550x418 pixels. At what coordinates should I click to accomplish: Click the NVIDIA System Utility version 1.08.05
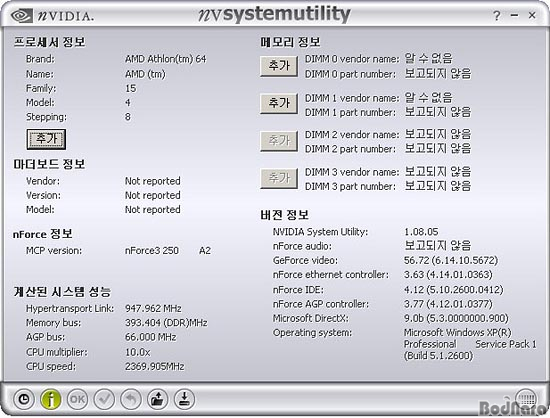coord(421,232)
